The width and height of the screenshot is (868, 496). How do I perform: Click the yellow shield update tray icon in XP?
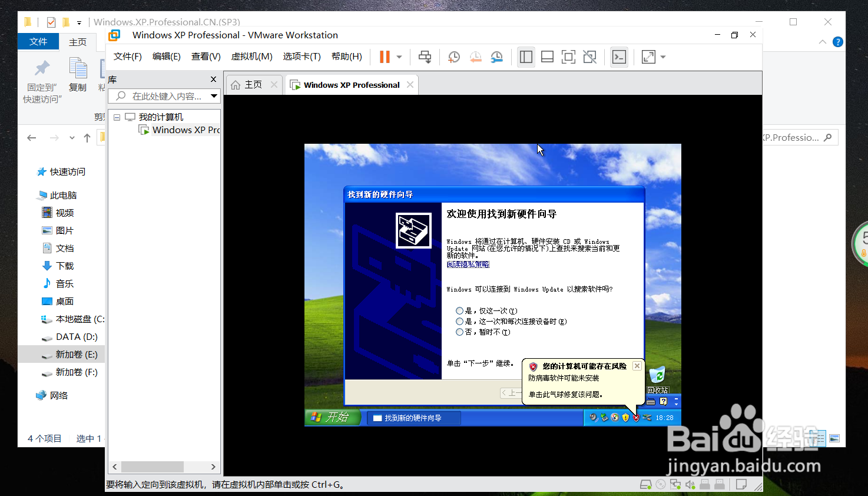click(625, 418)
